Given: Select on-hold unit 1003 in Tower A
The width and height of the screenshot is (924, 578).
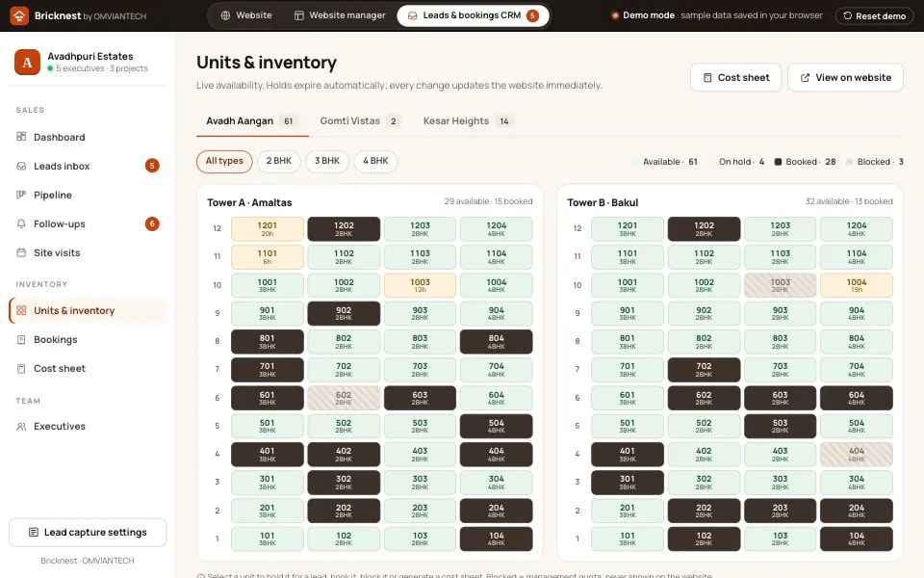Looking at the screenshot, I should point(420,285).
